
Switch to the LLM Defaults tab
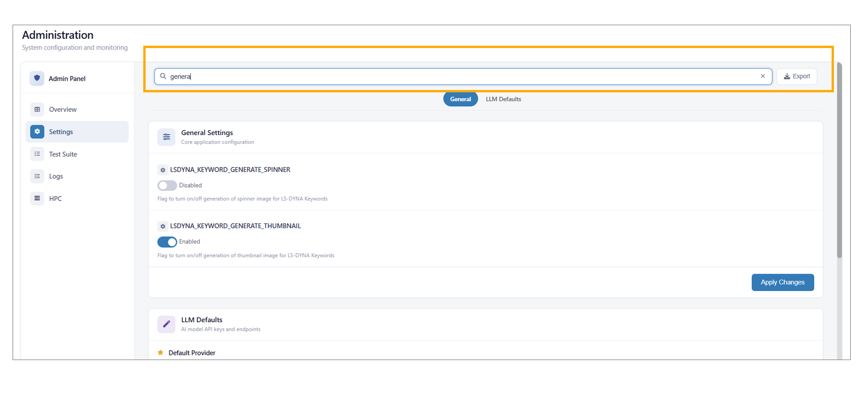pyautogui.click(x=503, y=99)
